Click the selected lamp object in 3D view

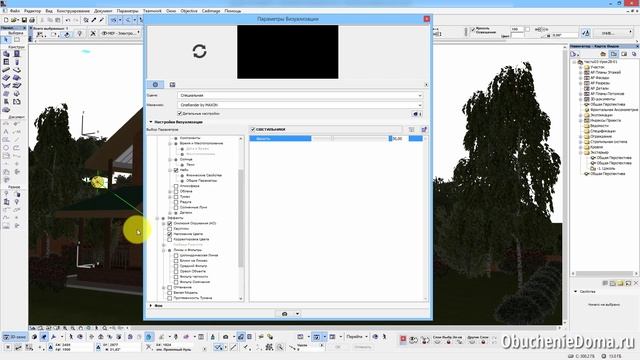tap(98, 182)
